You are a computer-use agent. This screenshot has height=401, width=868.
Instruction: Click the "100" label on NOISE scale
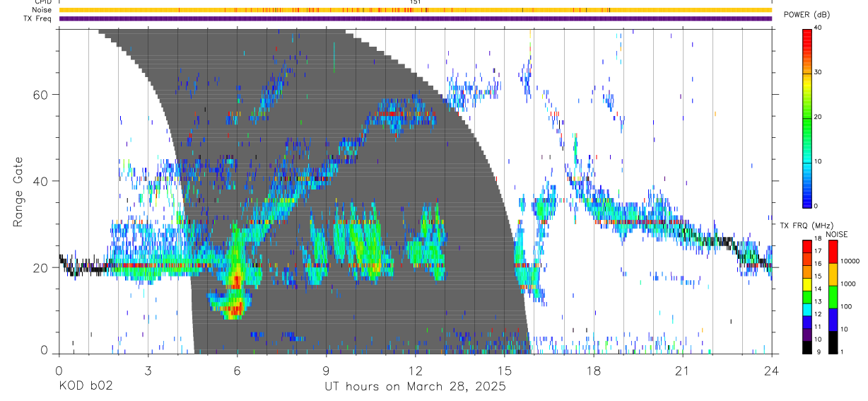pyautogui.click(x=846, y=307)
